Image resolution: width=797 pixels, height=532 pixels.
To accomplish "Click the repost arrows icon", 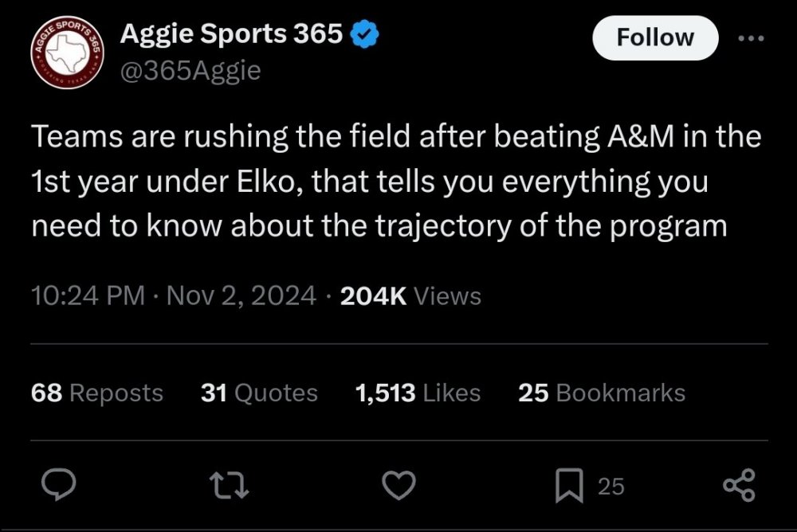I will pyautogui.click(x=231, y=485).
